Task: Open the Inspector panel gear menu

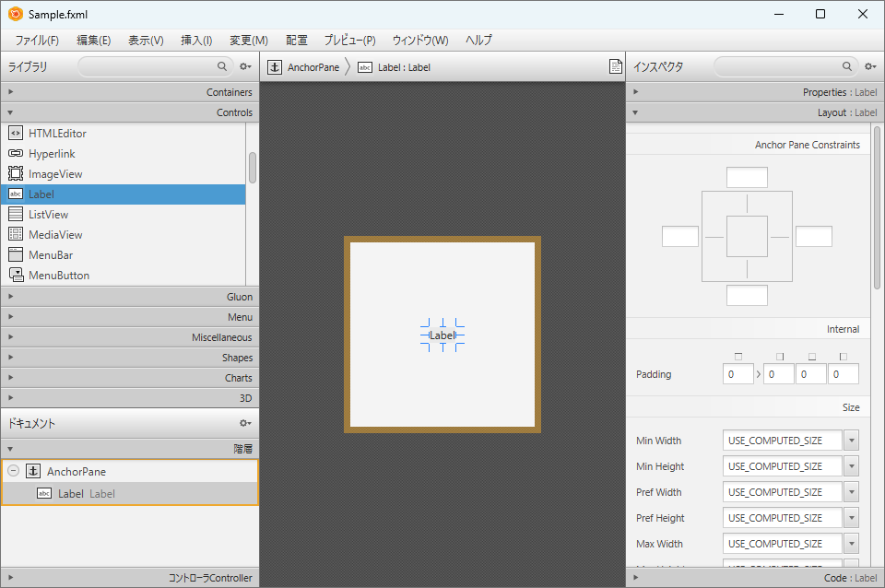Action: tap(870, 66)
